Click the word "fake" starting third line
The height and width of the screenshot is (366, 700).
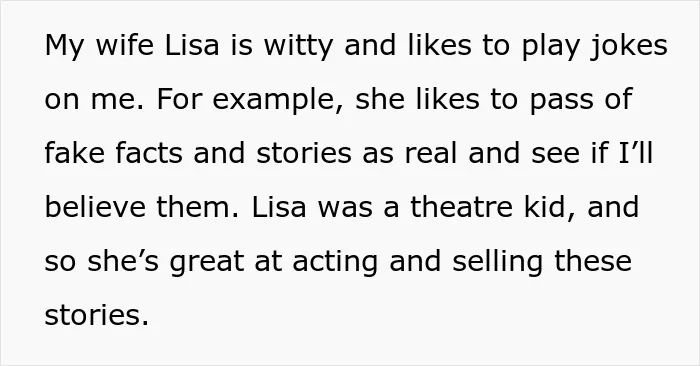75,153
